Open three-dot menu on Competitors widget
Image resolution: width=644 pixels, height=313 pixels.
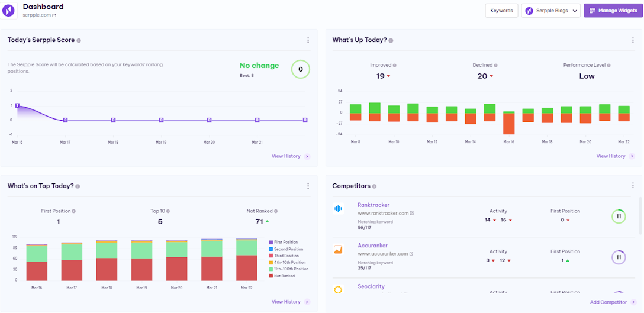coord(633,186)
